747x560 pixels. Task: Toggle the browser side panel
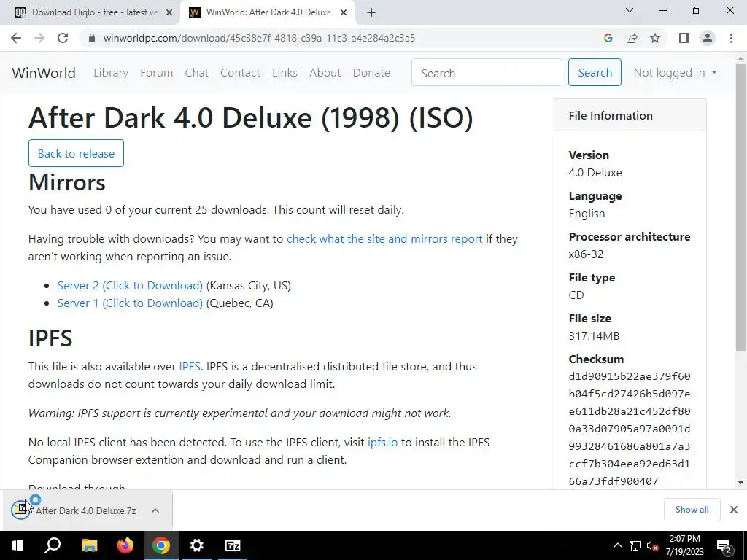[x=684, y=38]
